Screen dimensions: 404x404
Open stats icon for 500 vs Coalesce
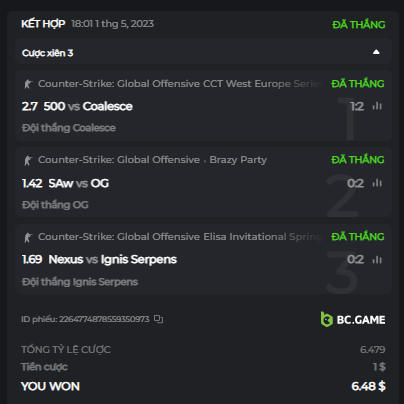pyautogui.click(x=377, y=106)
